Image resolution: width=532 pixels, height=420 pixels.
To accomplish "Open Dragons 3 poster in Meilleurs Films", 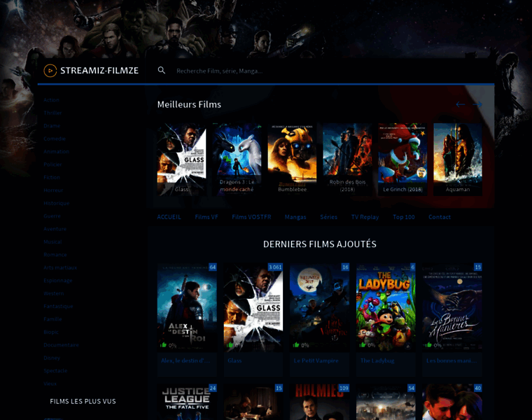I will (237, 160).
